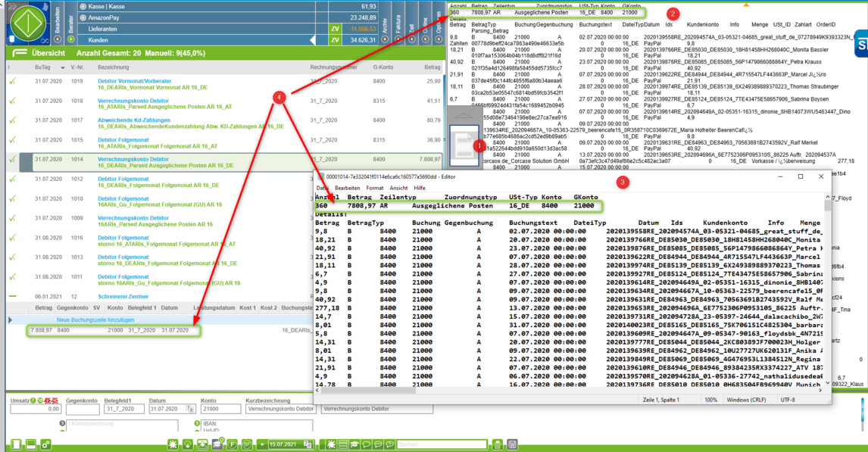Expand triangle beside Neue Buchungszeile hinzufügen
This screenshot has width=868, height=452.
(10, 320)
